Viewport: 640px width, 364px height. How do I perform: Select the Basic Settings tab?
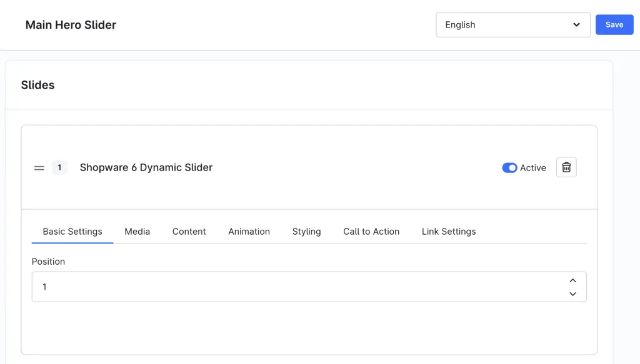[72, 232]
